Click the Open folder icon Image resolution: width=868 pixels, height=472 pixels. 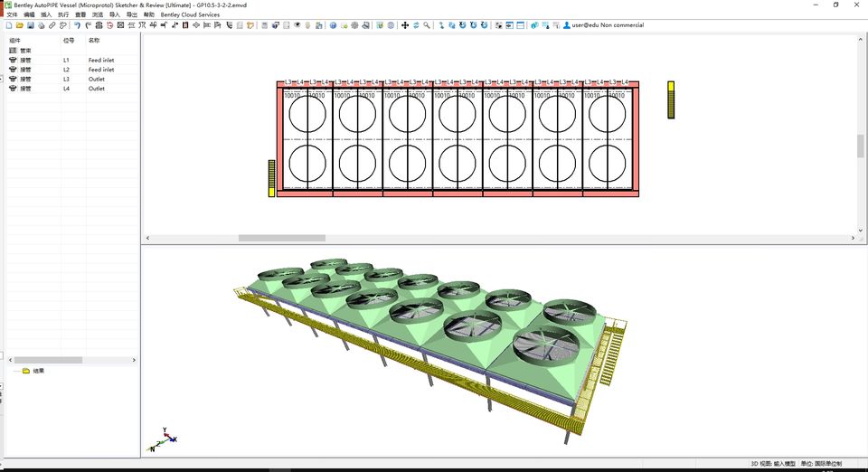point(19,25)
